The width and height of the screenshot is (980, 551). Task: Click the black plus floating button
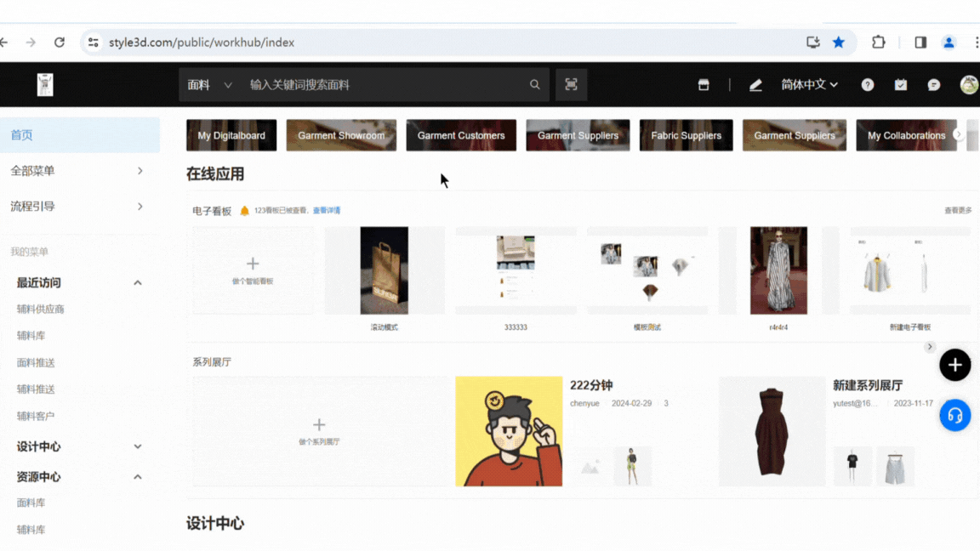954,365
